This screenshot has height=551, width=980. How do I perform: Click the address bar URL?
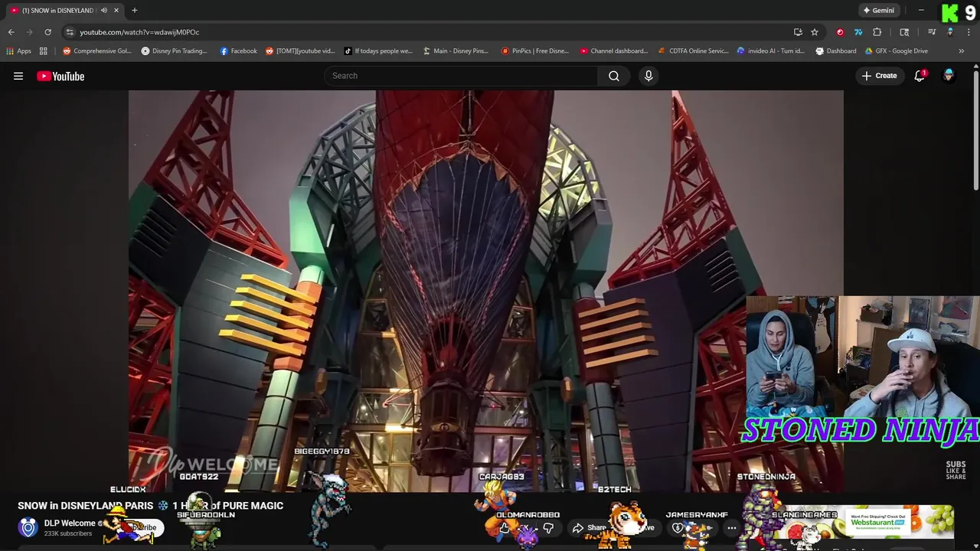[139, 32]
